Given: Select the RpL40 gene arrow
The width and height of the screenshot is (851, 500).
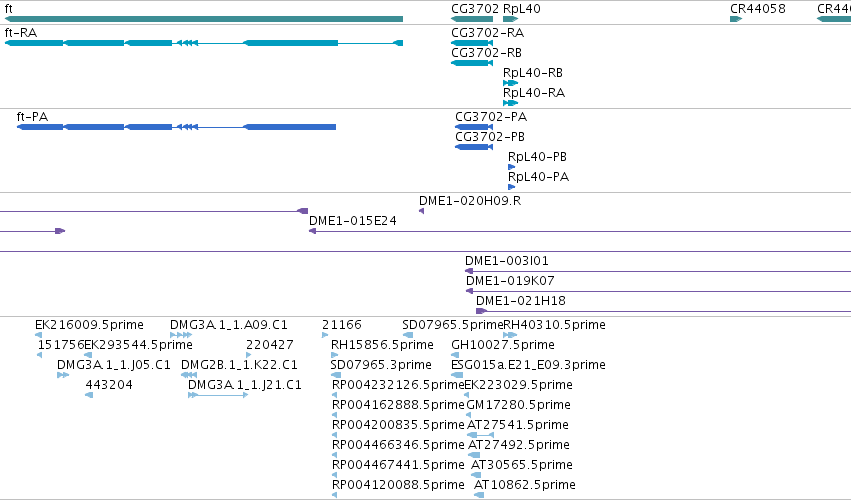Looking at the screenshot, I should [511, 19].
